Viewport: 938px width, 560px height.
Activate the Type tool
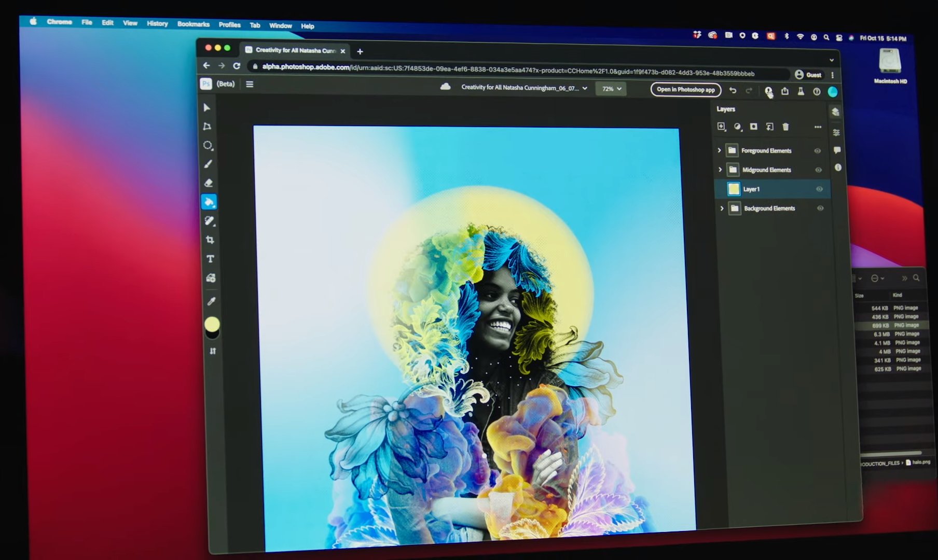point(210,259)
